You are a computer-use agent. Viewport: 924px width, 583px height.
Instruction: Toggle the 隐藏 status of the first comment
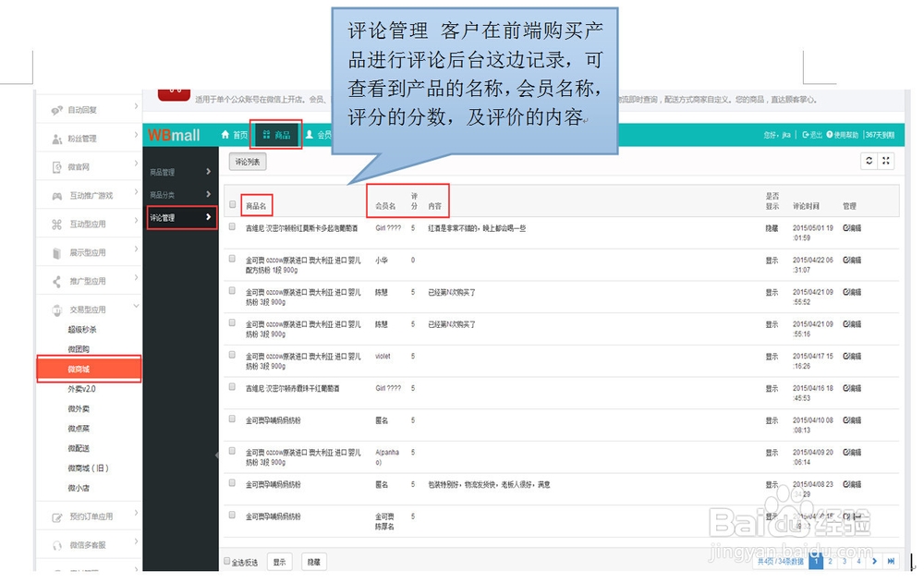point(772,227)
